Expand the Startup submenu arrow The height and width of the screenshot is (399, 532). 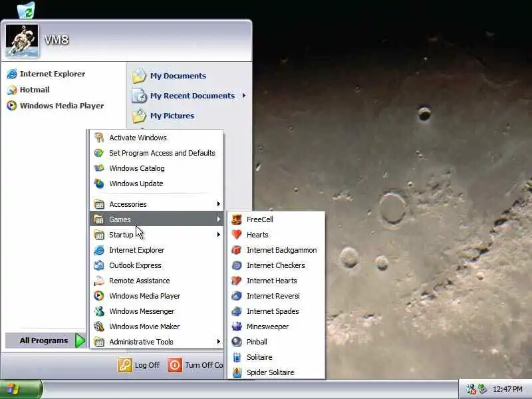pos(218,235)
